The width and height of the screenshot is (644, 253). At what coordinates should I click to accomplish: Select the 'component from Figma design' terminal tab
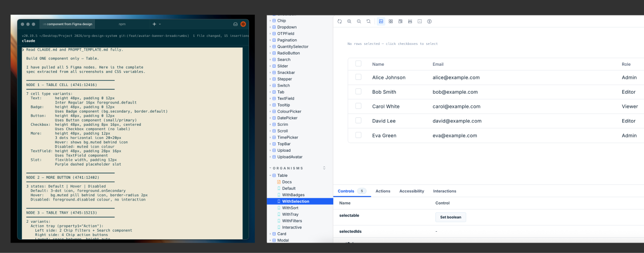(x=67, y=24)
